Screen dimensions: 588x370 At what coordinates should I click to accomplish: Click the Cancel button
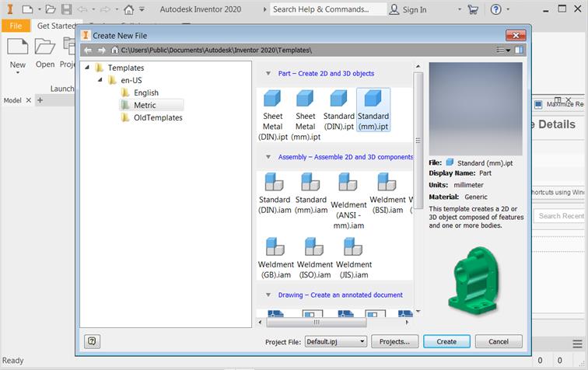pos(499,341)
